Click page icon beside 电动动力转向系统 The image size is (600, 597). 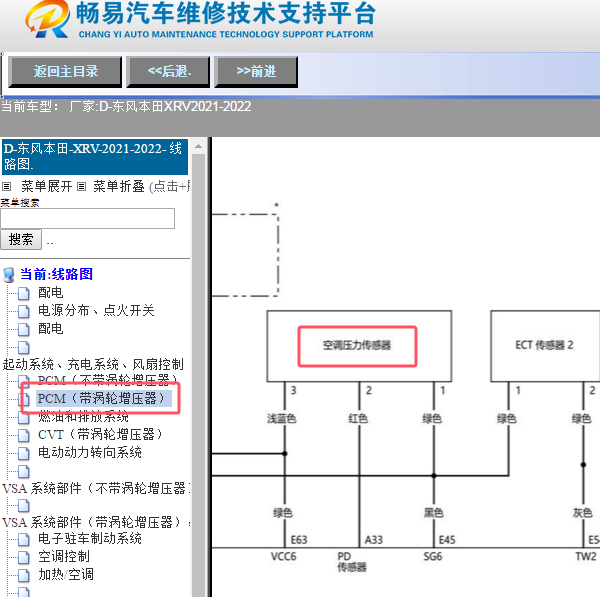pyautogui.click(x=24, y=453)
